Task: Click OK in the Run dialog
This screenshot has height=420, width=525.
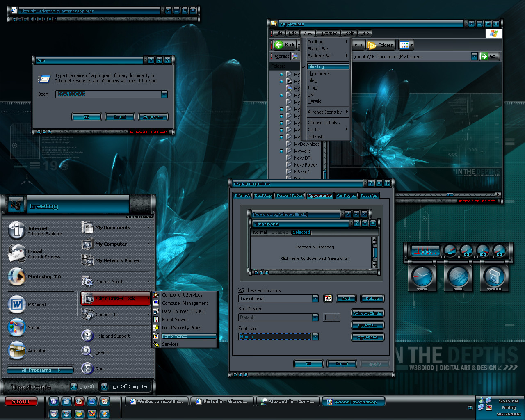Action: (87, 117)
